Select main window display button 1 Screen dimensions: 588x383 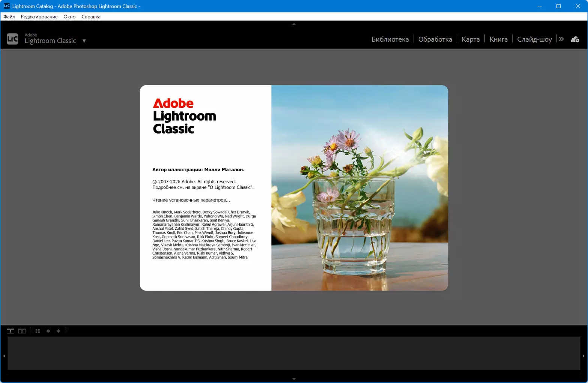(11, 331)
